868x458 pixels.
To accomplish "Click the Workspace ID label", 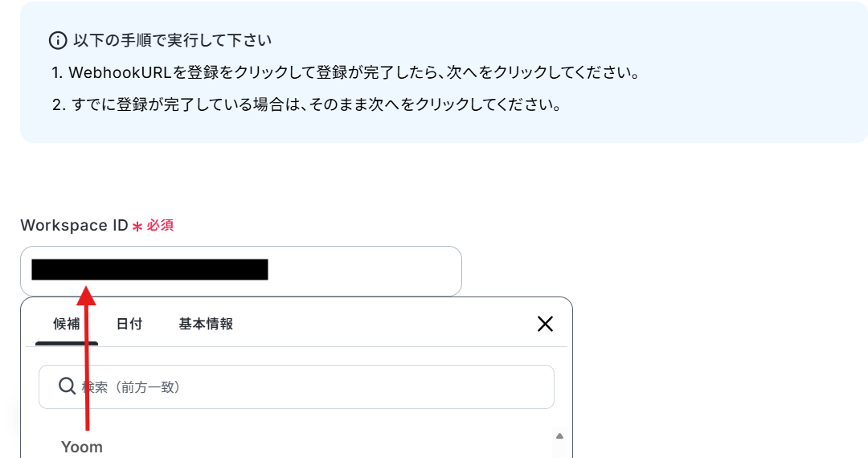I will [x=74, y=225].
